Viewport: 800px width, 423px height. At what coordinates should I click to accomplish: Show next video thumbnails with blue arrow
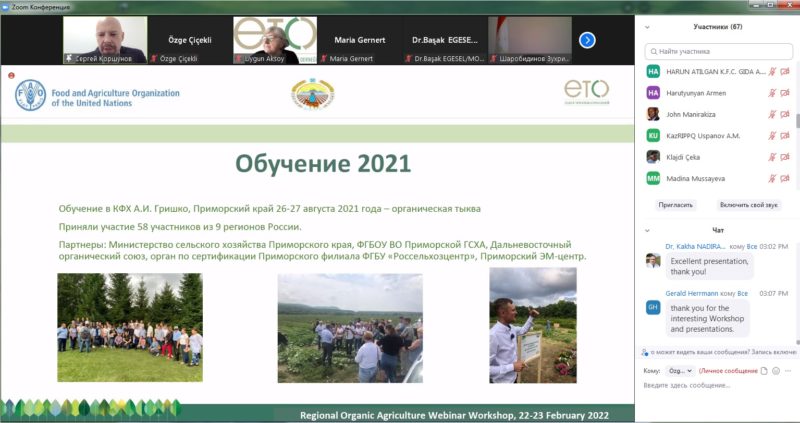pos(587,40)
